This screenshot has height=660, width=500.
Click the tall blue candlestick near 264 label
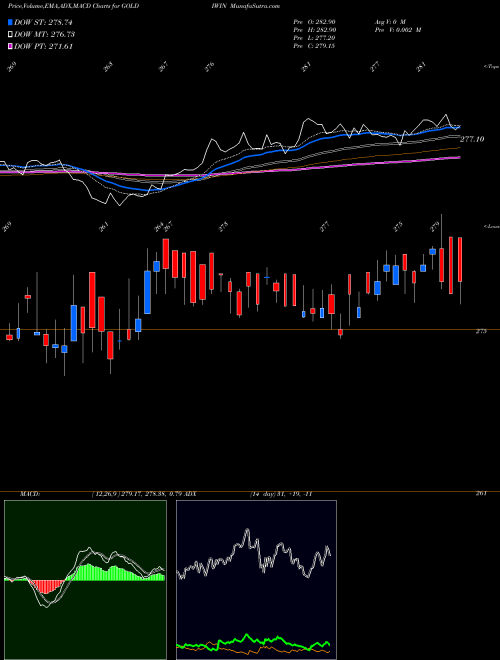(147, 292)
